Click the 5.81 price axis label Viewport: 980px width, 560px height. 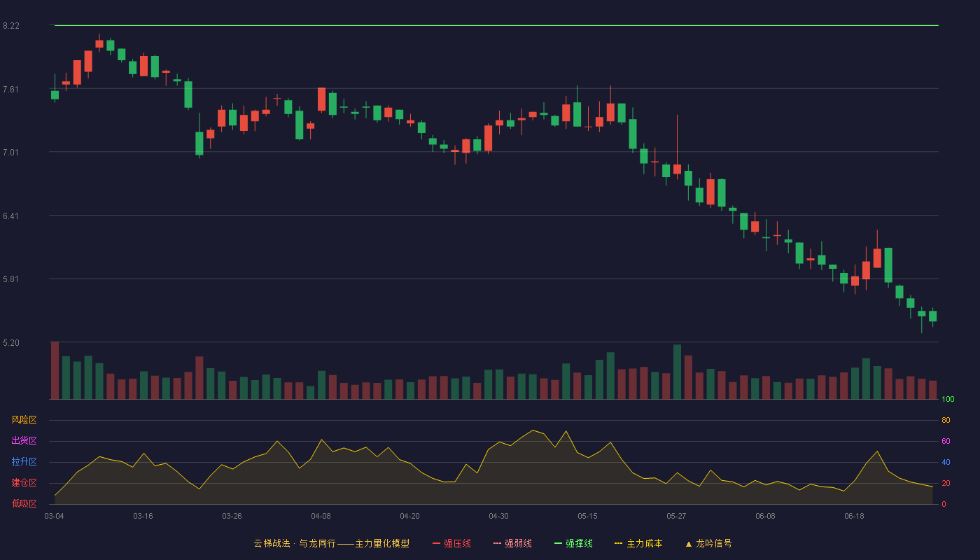tap(11, 279)
